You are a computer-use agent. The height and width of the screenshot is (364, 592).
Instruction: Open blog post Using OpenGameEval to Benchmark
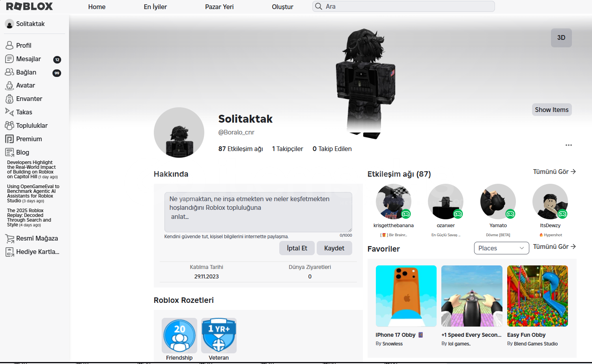click(33, 194)
